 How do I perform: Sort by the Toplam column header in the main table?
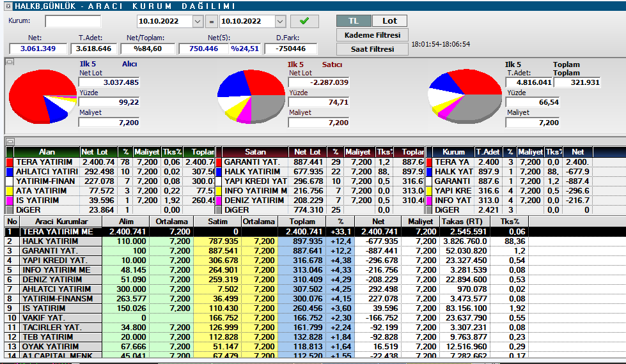(x=302, y=221)
